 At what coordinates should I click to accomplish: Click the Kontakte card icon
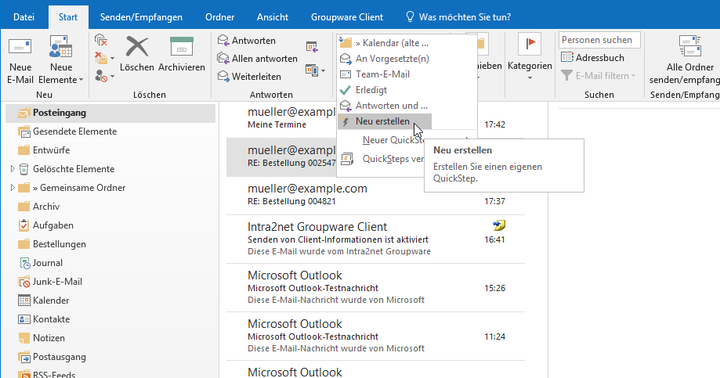24,320
